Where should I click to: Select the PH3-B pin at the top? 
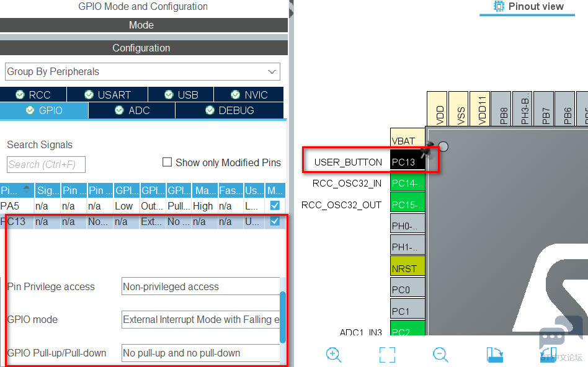pos(522,108)
